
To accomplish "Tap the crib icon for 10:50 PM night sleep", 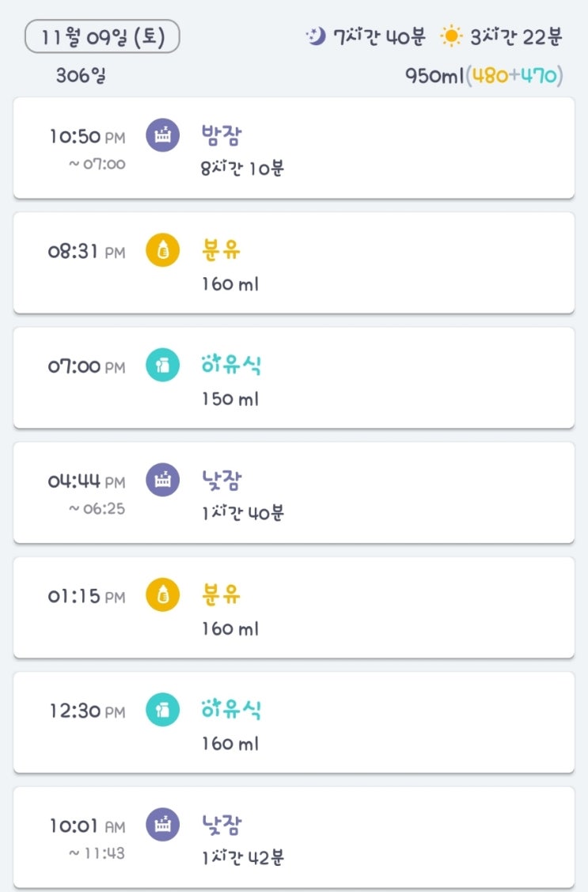I will pyautogui.click(x=162, y=136).
